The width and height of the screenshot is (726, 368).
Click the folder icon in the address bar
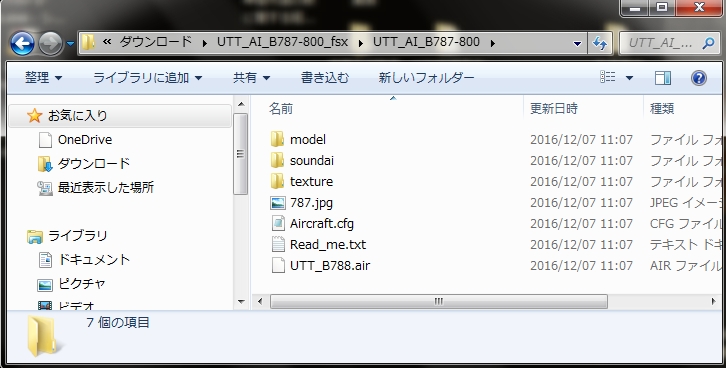tap(88, 43)
